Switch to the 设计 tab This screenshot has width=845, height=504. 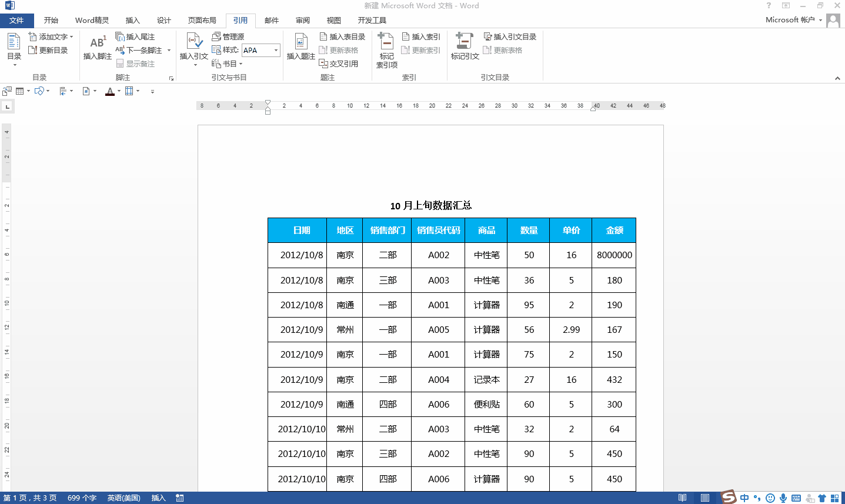(164, 21)
